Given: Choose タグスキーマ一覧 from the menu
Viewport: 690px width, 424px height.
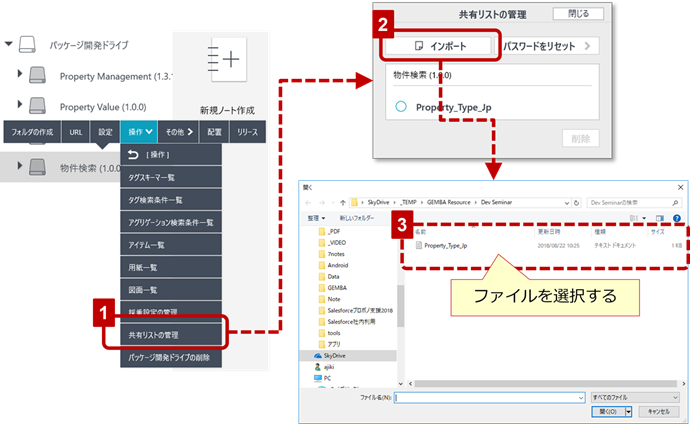Looking at the screenshot, I should coord(171,177).
